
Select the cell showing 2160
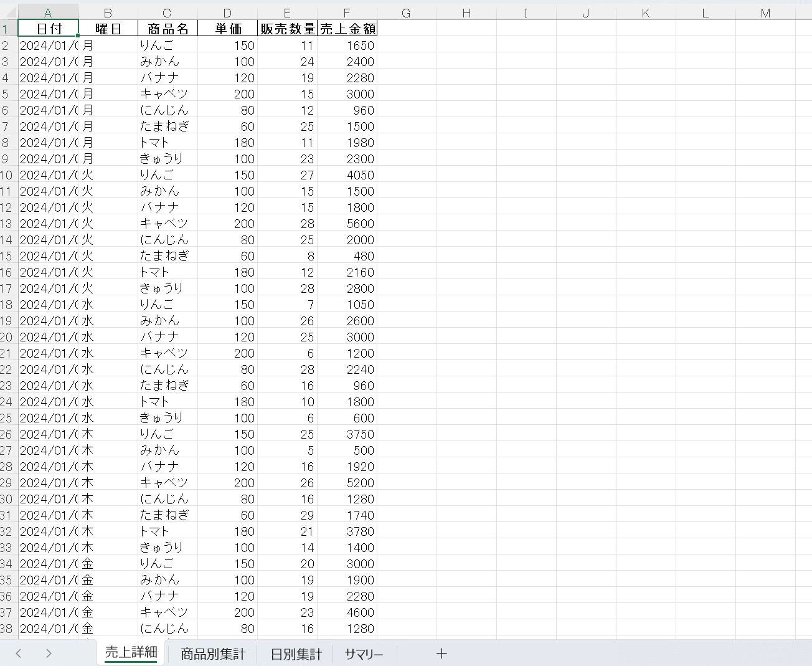click(347, 272)
